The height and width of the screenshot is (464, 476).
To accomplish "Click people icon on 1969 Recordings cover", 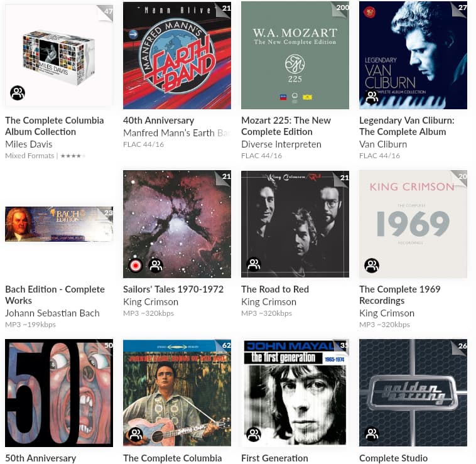I will tap(372, 266).
